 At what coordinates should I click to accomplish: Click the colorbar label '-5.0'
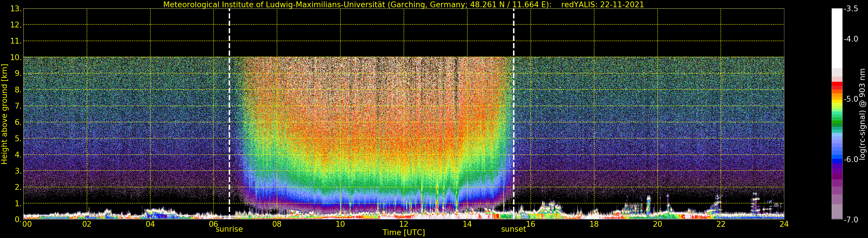pyautogui.click(x=851, y=99)
